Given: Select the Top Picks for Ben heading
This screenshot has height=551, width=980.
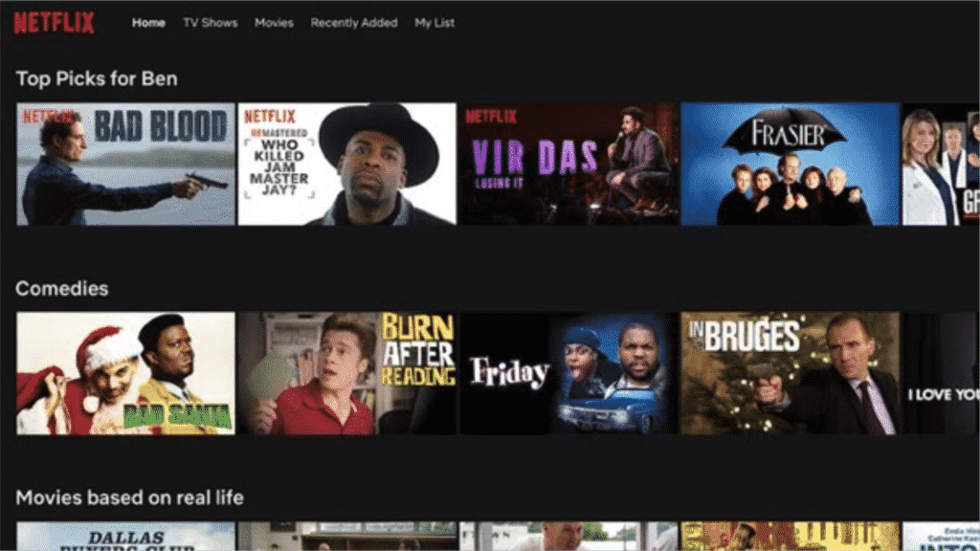Looking at the screenshot, I should tap(97, 78).
